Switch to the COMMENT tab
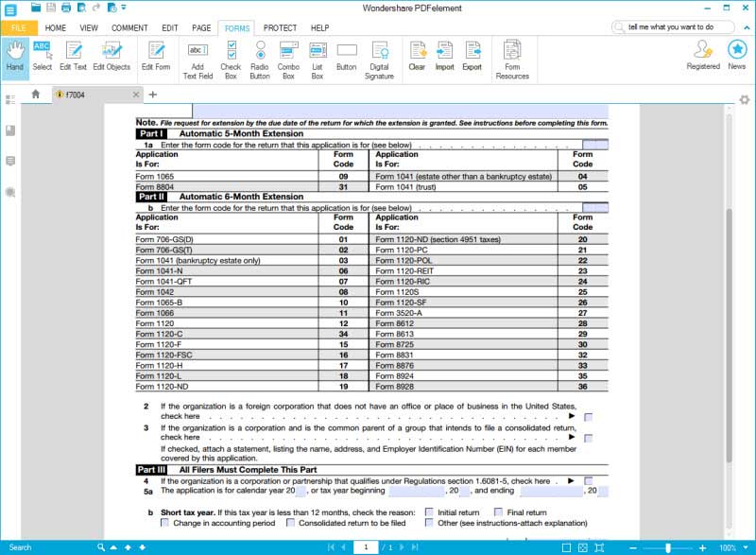This screenshot has width=756, height=555. 129,28
